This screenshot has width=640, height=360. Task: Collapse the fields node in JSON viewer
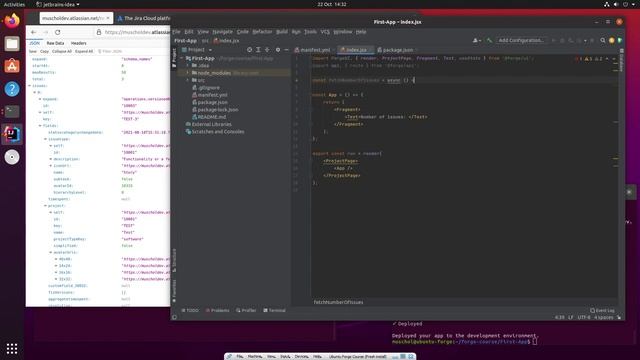point(40,126)
